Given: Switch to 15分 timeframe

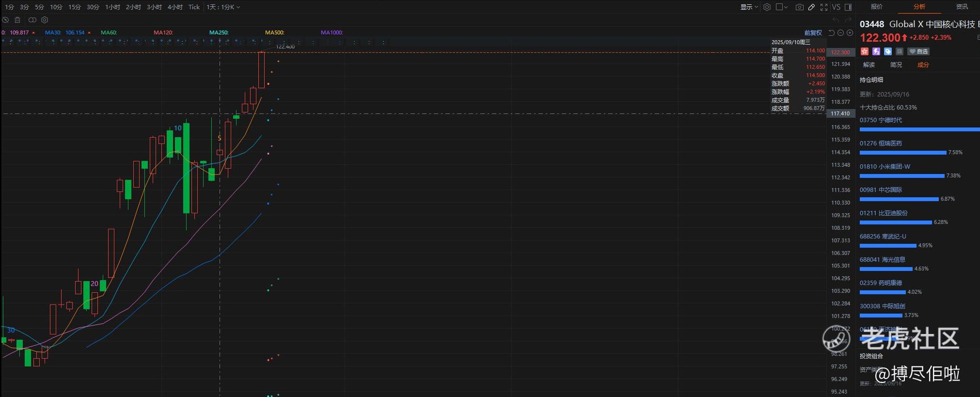Looking at the screenshot, I should coord(75,7).
